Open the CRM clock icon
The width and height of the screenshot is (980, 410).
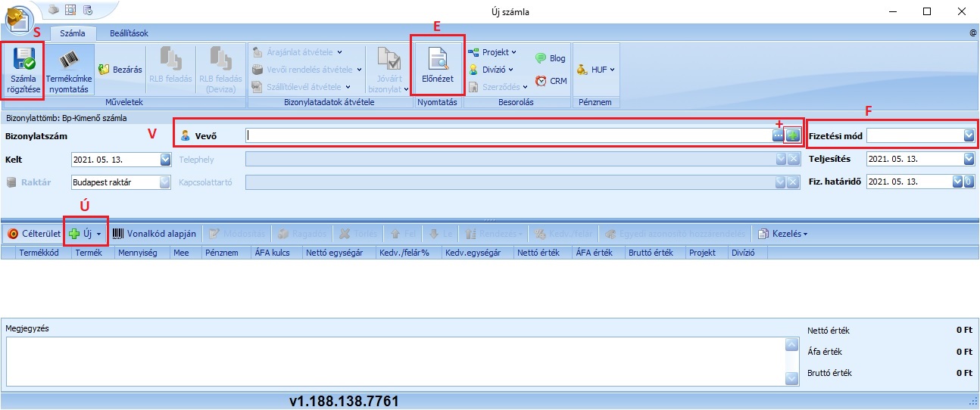pyautogui.click(x=541, y=81)
